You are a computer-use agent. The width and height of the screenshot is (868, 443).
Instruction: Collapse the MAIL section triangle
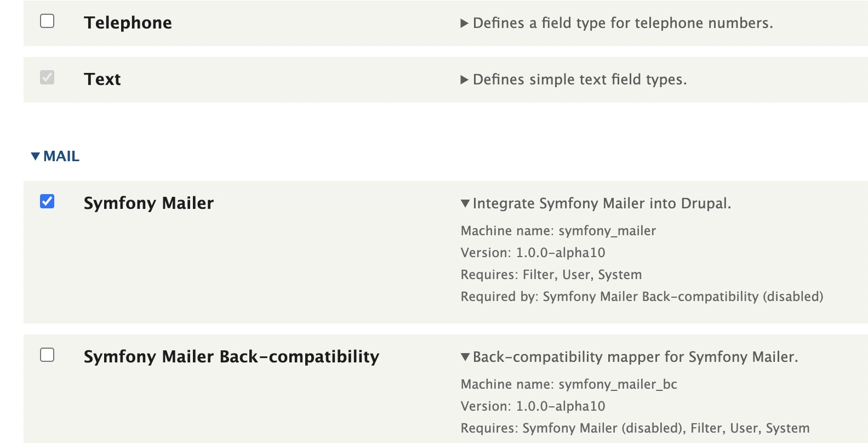36,156
